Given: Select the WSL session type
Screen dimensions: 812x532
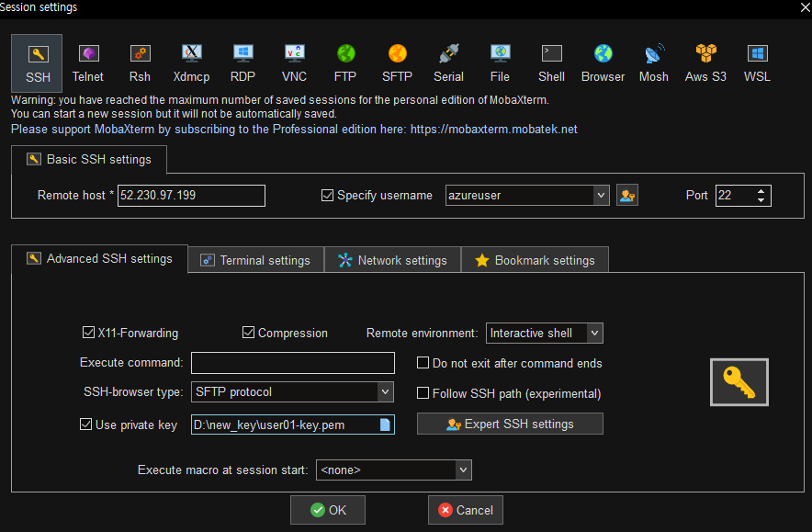Looking at the screenshot, I should click(757, 63).
